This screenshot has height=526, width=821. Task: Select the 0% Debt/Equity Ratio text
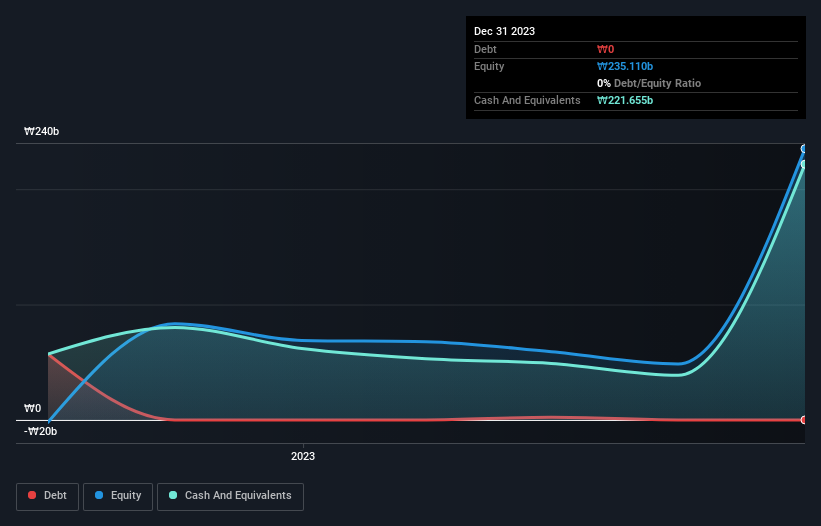[649, 83]
